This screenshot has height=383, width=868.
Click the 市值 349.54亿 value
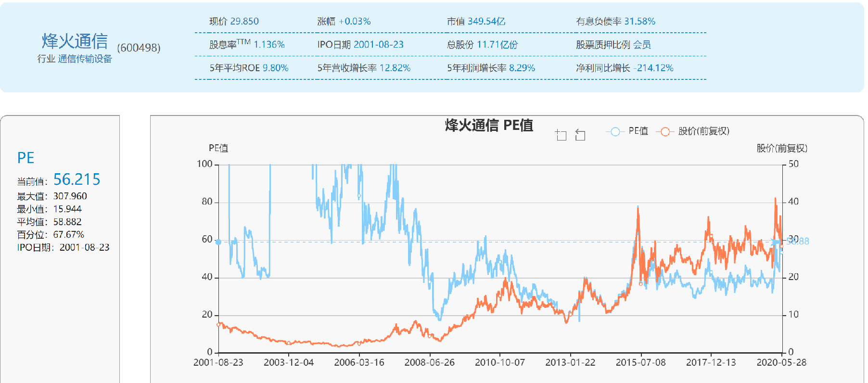pyautogui.click(x=486, y=22)
